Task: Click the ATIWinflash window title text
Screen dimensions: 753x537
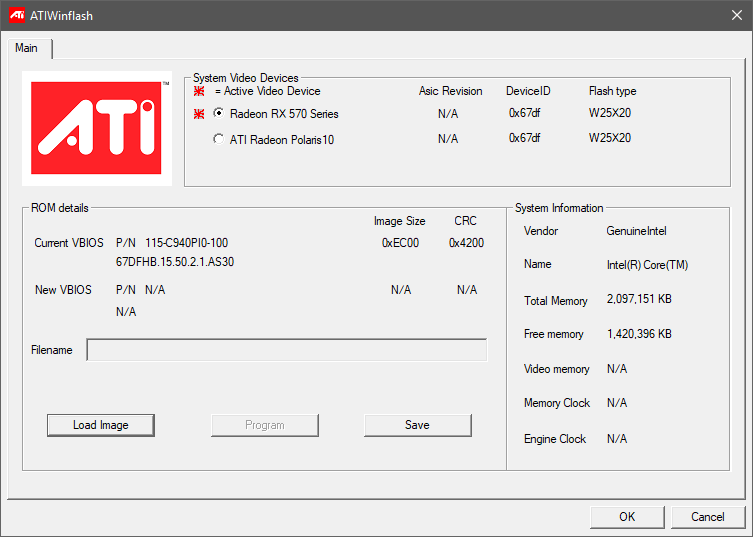Action: [61, 16]
